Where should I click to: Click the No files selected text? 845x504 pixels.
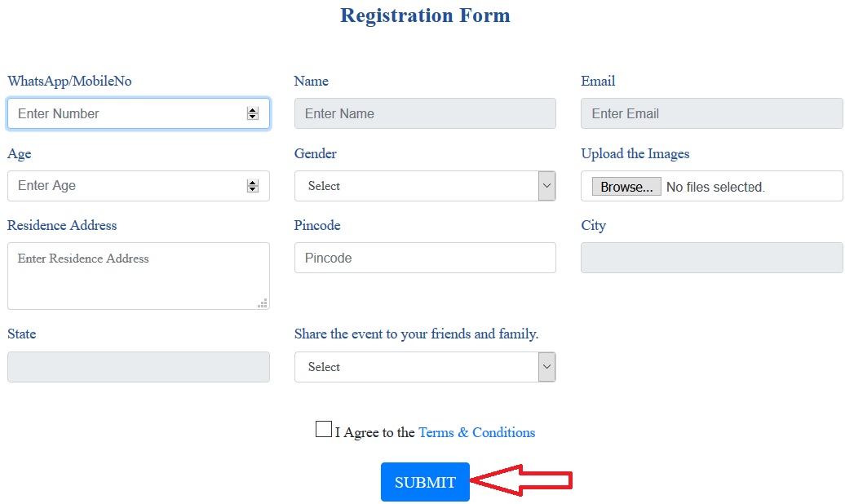coord(715,187)
